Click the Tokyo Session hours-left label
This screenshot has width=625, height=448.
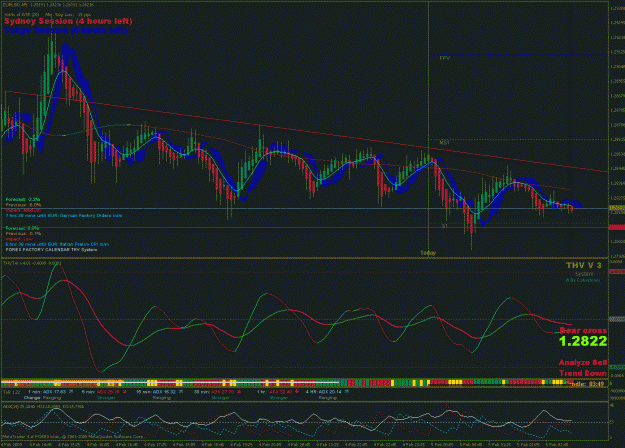[x=66, y=30]
